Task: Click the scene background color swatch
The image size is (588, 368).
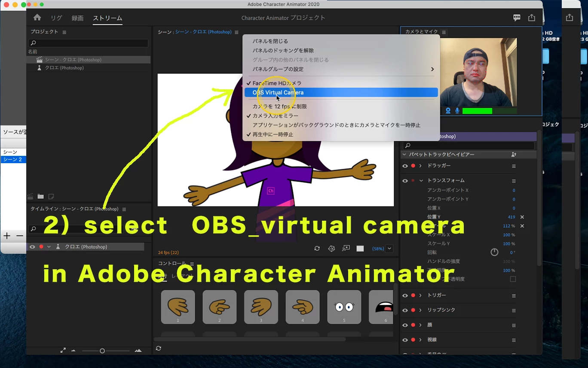Action: pyautogui.click(x=360, y=249)
